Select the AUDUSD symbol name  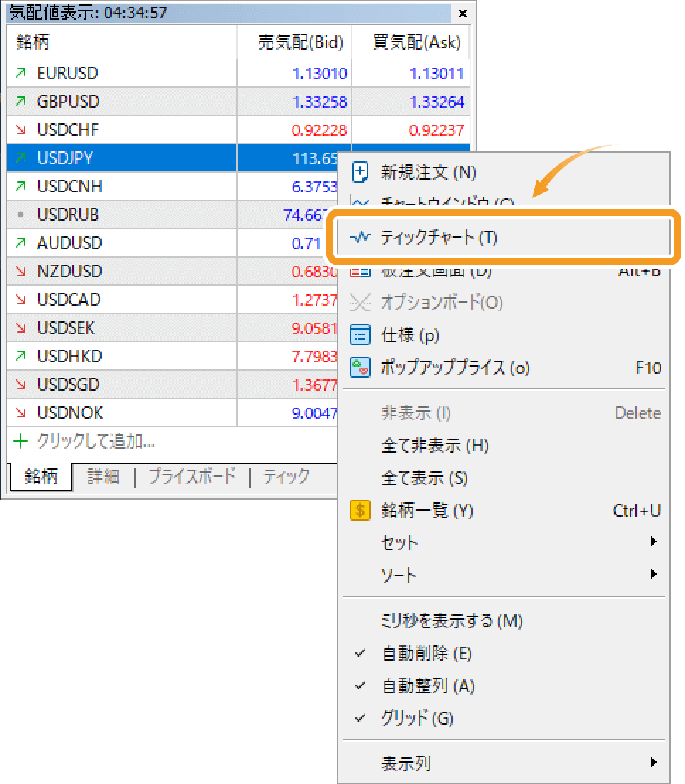click(x=69, y=243)
